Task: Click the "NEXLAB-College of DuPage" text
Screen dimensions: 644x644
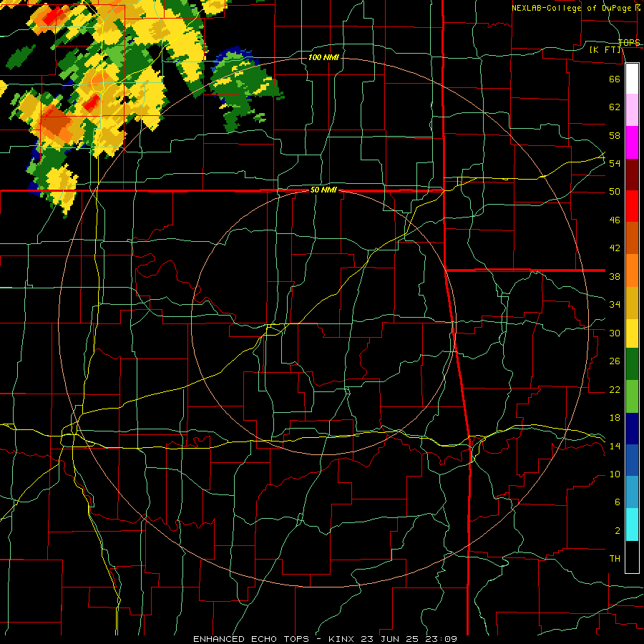Action: 571,8
